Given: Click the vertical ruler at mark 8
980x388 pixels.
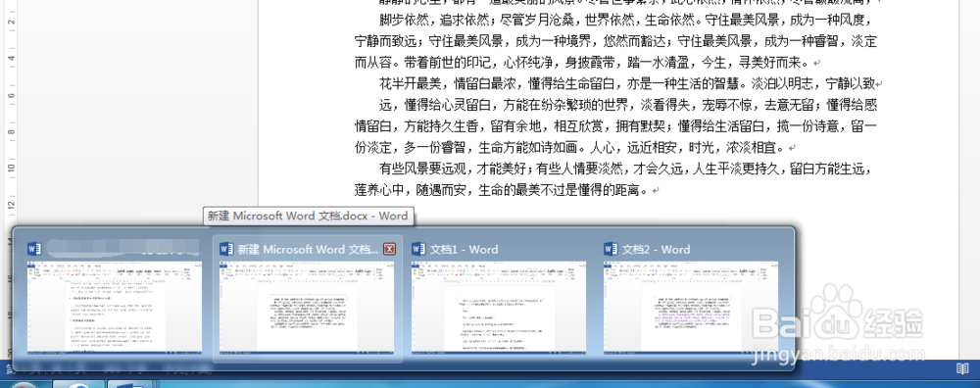Looking at the screenshot, I should [x=11, y=132].
